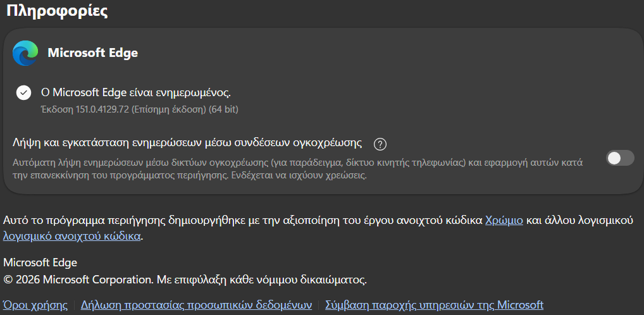
Task: Open the Όροι χρήσης link
Action: coord(35,305)
